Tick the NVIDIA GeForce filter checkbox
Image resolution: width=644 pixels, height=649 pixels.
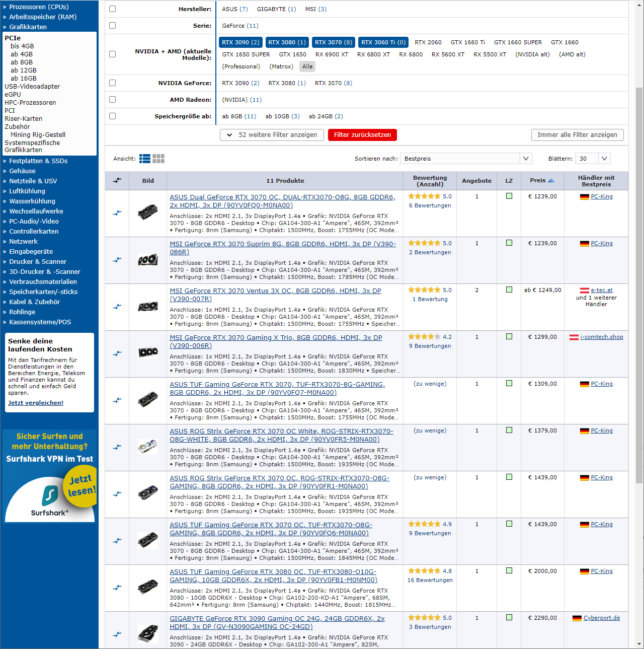click(113, 83)
